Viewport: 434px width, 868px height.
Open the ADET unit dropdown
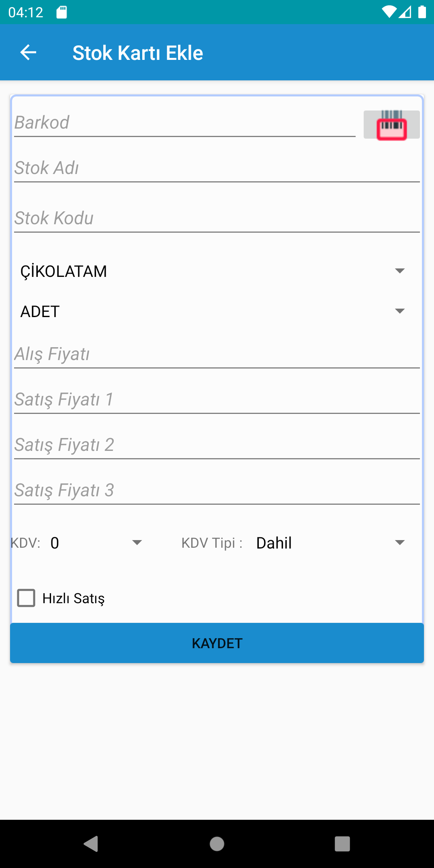pos(212,311)
